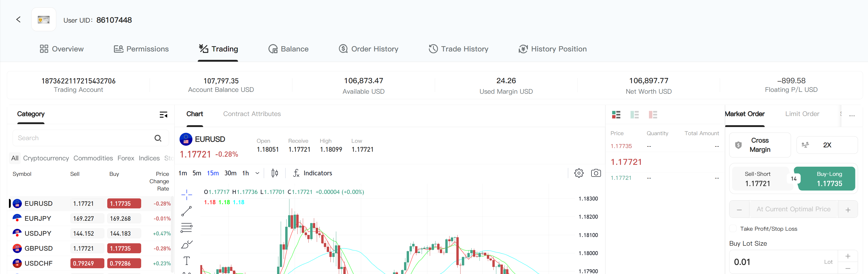Filter symbols by Commodities

pyautogui.click(x=93, y=158)
